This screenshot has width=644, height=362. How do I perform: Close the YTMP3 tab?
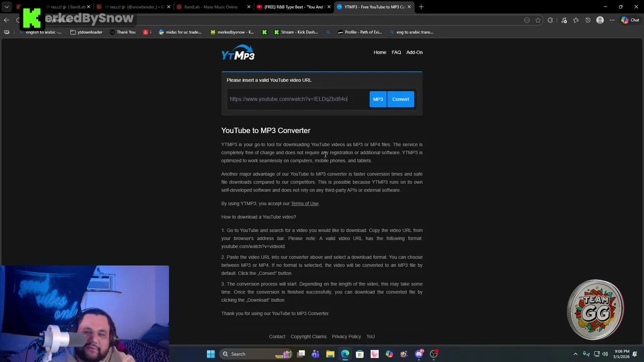pos(409,7)
